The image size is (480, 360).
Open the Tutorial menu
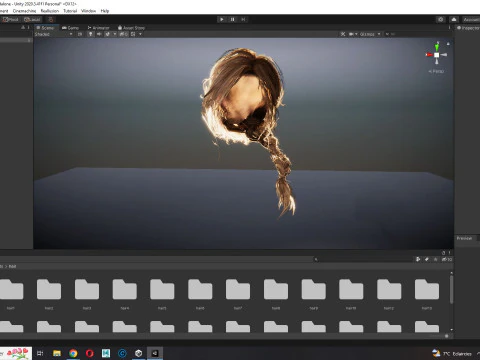[70, 11]
